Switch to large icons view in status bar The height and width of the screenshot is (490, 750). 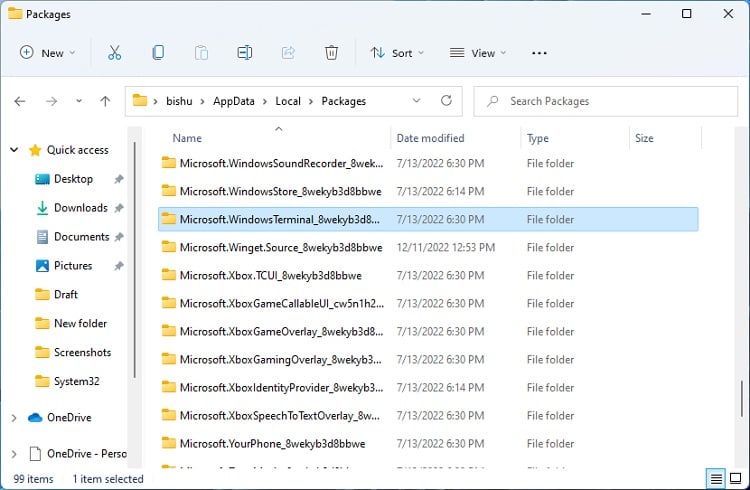pyautogui.click(x=736, y=478)
